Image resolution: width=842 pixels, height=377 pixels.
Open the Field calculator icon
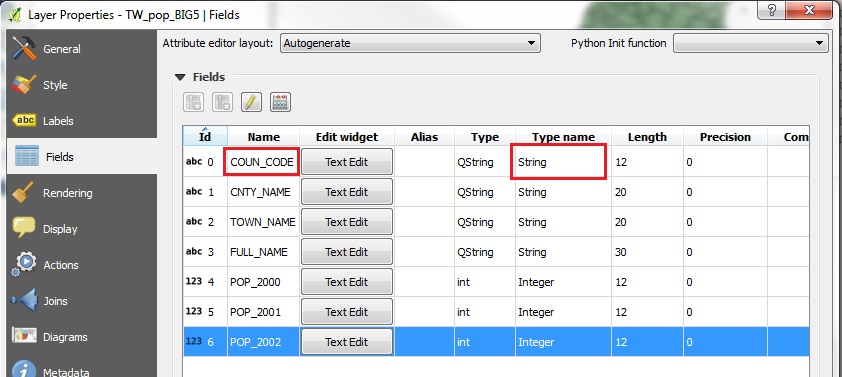pyautogui.click(x=280, y=102)
